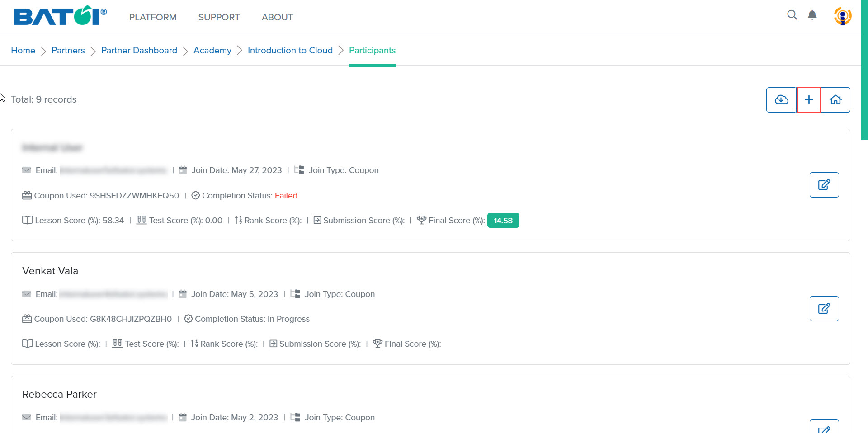
Task: Click the Email envelope icon for Rebecca Parker
Action: click(27, 417)
